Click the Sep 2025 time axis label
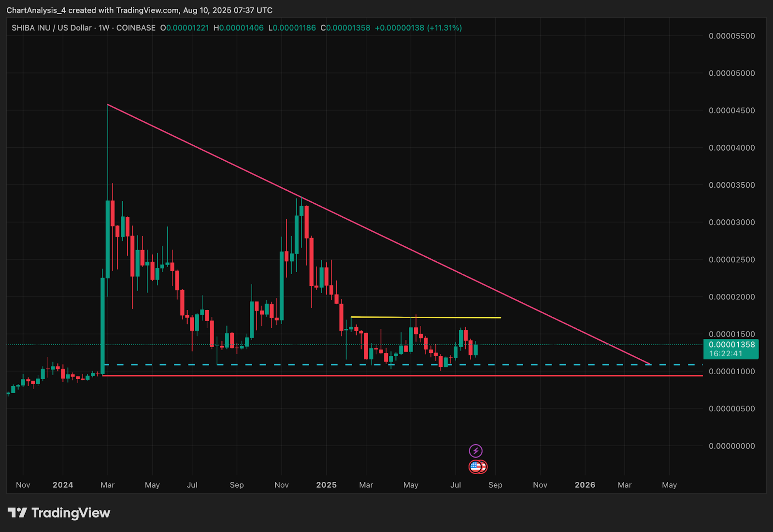Viewport: 773px width, 532px height. tap(495, 485)
